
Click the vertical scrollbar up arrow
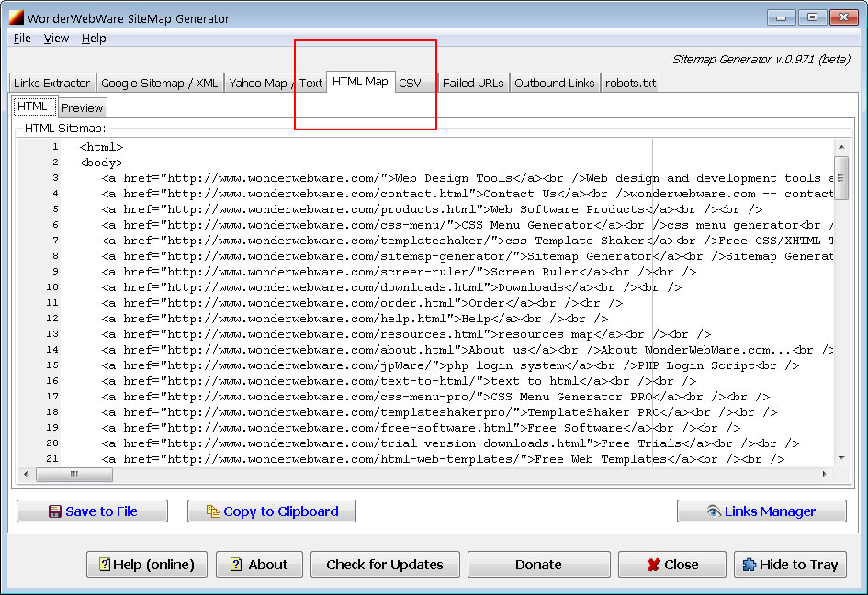pos(841,147)
